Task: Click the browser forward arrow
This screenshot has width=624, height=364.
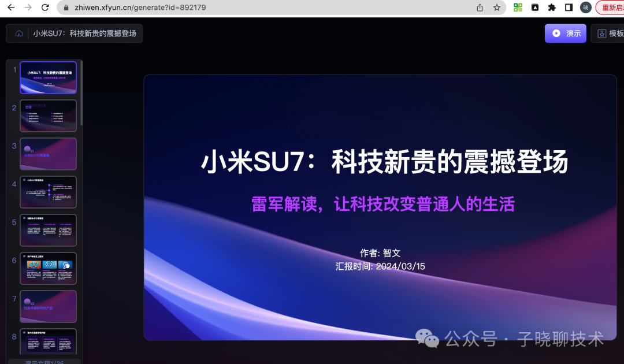Action: coord(28,8)
